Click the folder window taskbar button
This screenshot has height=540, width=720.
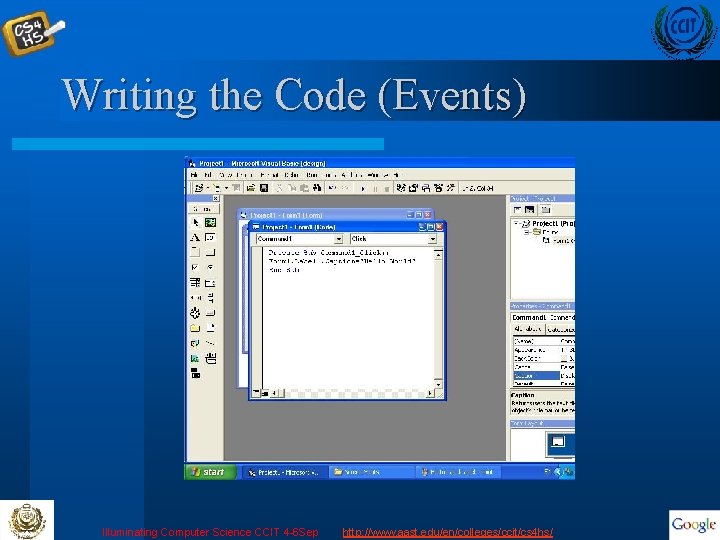pyautogui.click(x=371, y=472)
